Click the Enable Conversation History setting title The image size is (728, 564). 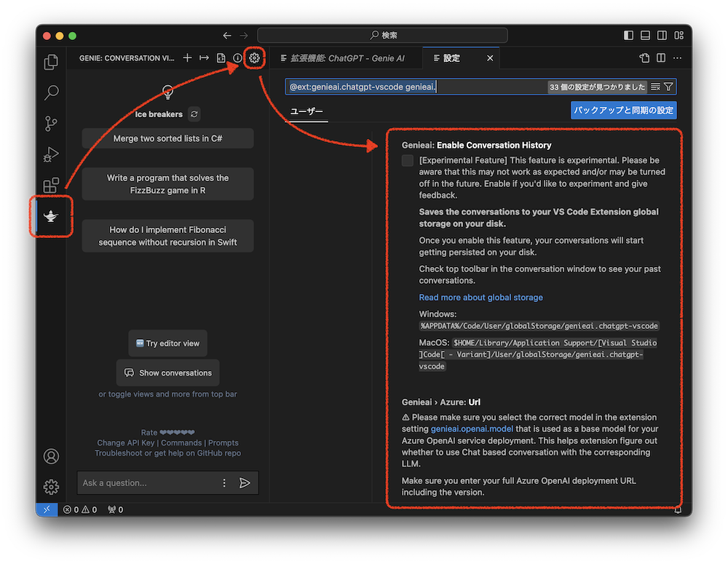476,146
